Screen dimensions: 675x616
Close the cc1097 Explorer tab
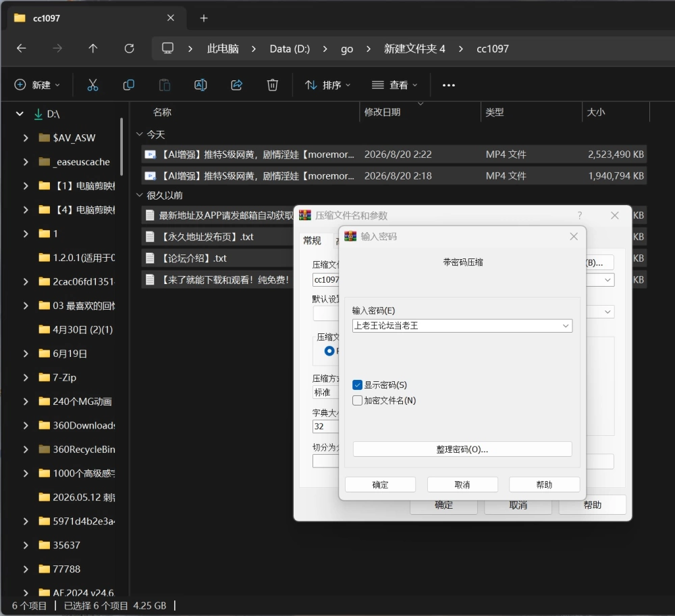[171, 18]
